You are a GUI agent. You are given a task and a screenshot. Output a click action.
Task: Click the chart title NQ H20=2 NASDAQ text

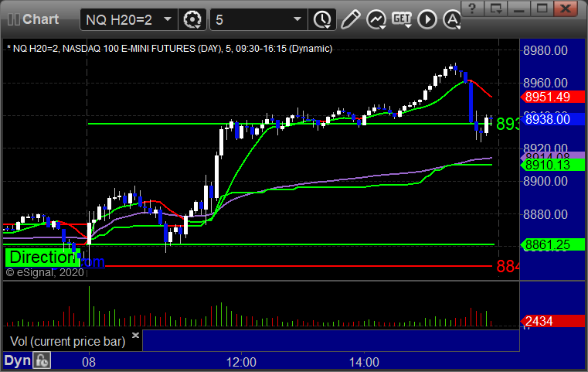169,49
